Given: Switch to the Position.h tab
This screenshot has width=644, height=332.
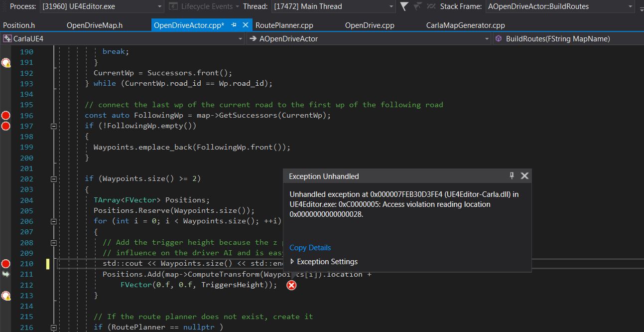Looking at the screenshot, I should [19, 24].
